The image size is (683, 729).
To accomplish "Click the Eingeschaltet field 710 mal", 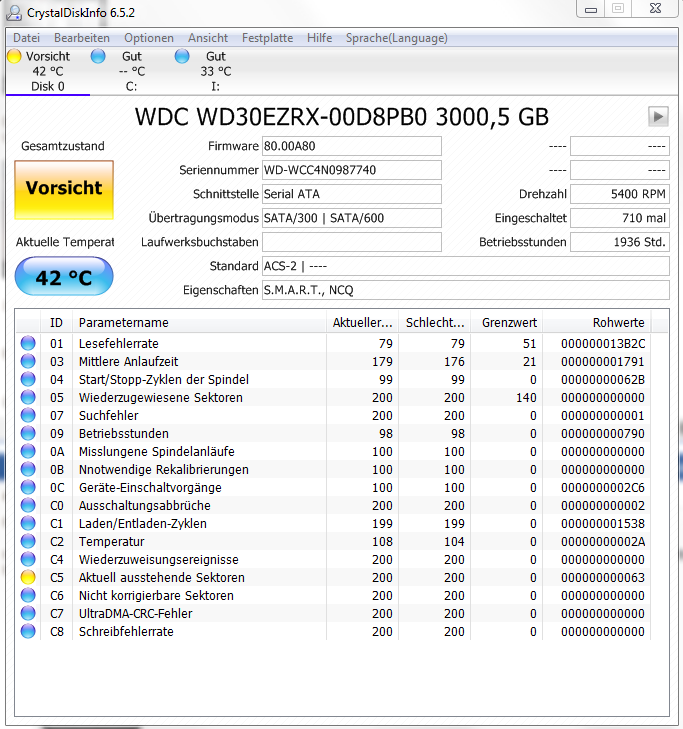I will click(620, 218).
